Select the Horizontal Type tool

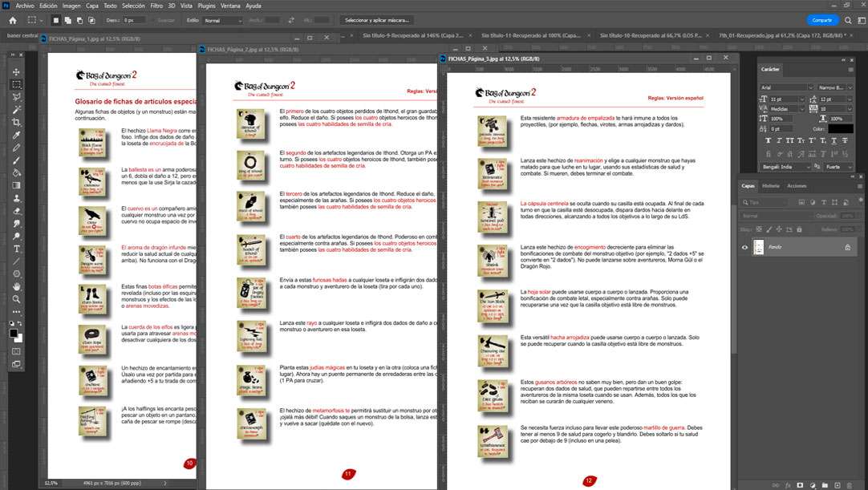pos(16,248)
